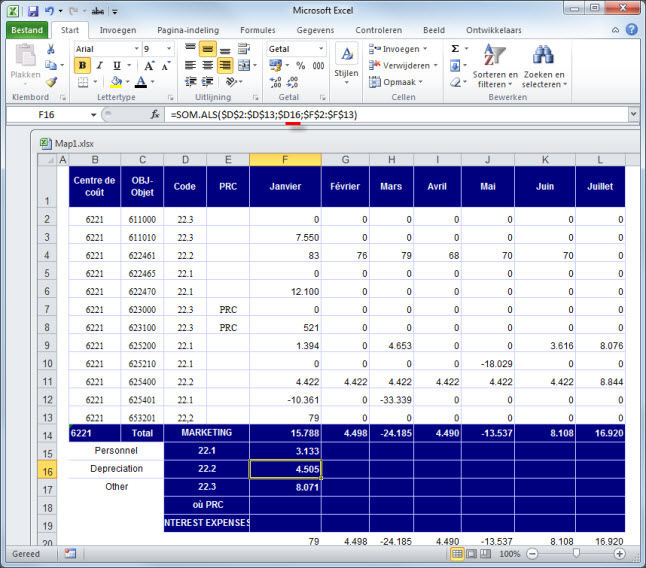Open the font size dropdown

point(169,49)
